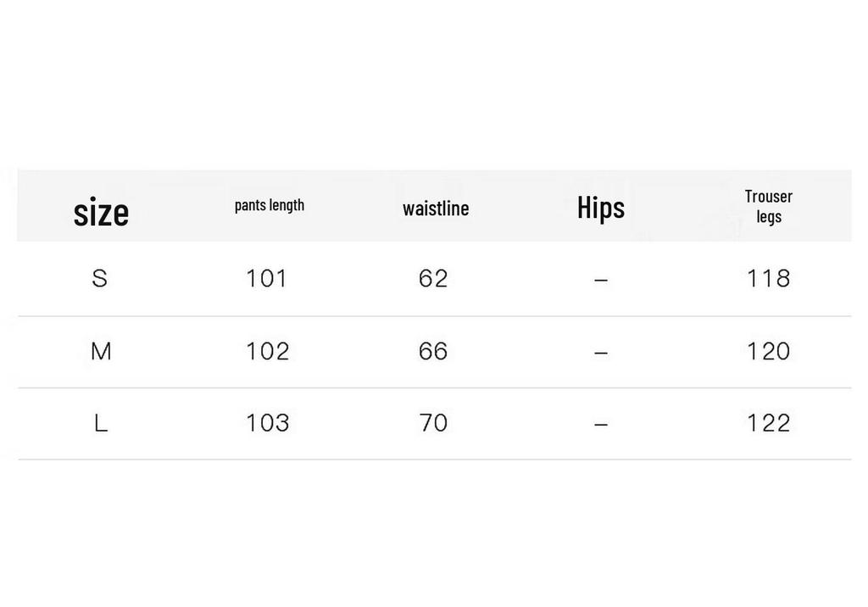Click waistline value 66
Screen dimensions: 868x607
[x=433, y=351]
